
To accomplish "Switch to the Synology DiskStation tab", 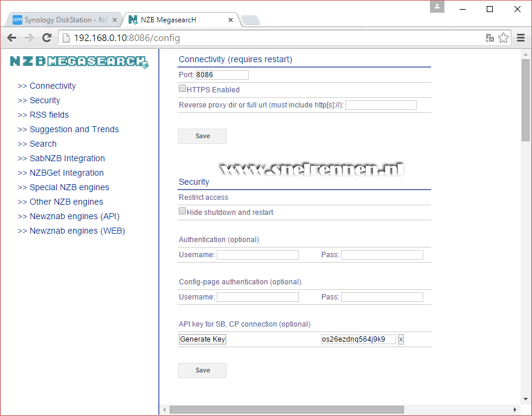I will [x=63, y=20].
